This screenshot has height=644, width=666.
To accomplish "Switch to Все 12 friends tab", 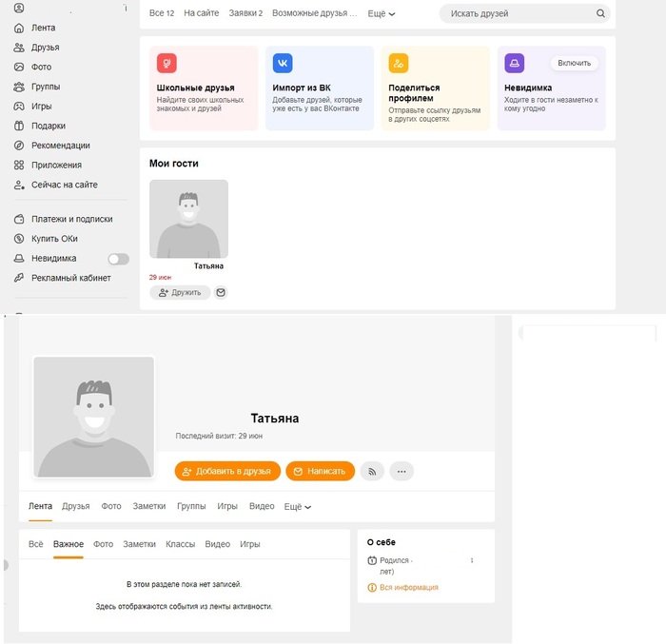I will pyautogui.click(x=162, y=13).
